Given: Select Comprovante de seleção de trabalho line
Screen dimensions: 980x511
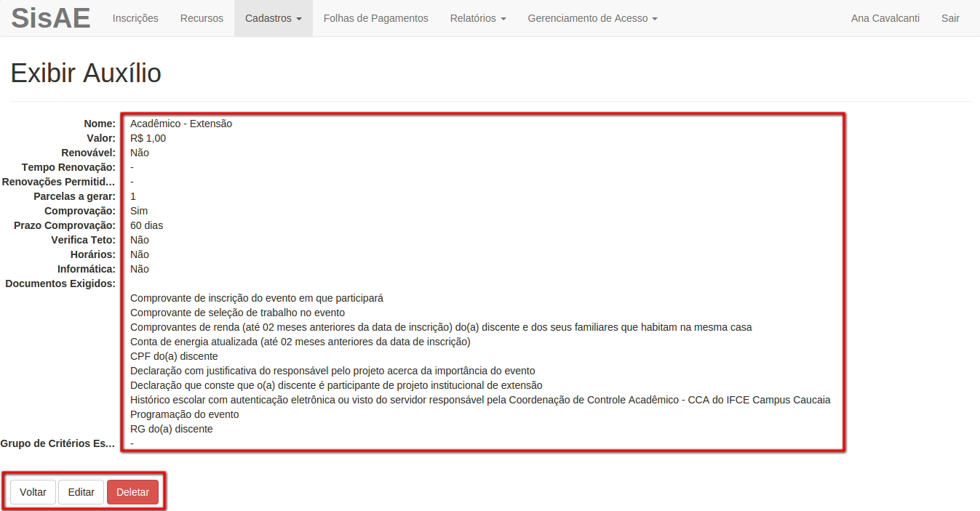Looking at the screenshot, I should (238, 313).
